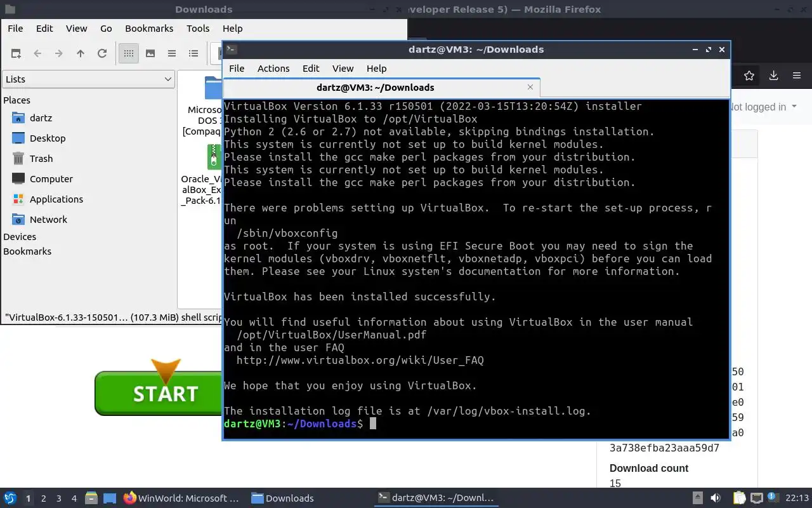Open terminal View menu

pos(343,69)
